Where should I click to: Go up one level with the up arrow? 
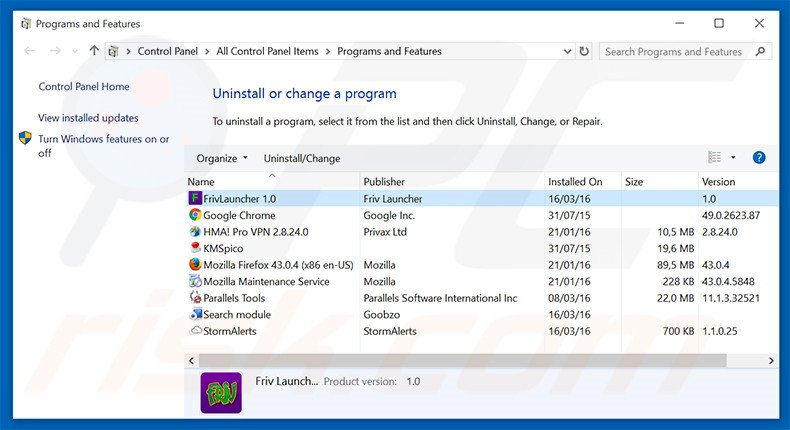[94, 50]
